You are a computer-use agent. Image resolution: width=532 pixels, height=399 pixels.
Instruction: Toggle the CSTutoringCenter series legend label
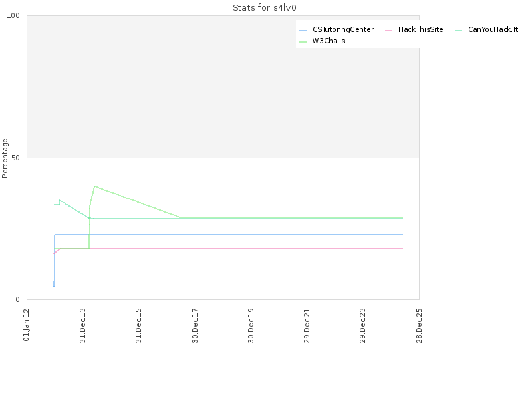pyautogui.click(x=343, y=30)
